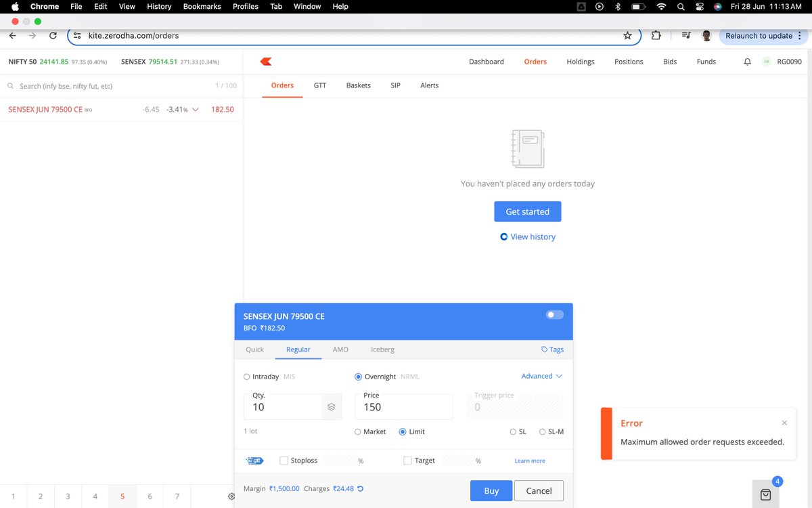
Task: Select Limit order type
Action: 403,431
